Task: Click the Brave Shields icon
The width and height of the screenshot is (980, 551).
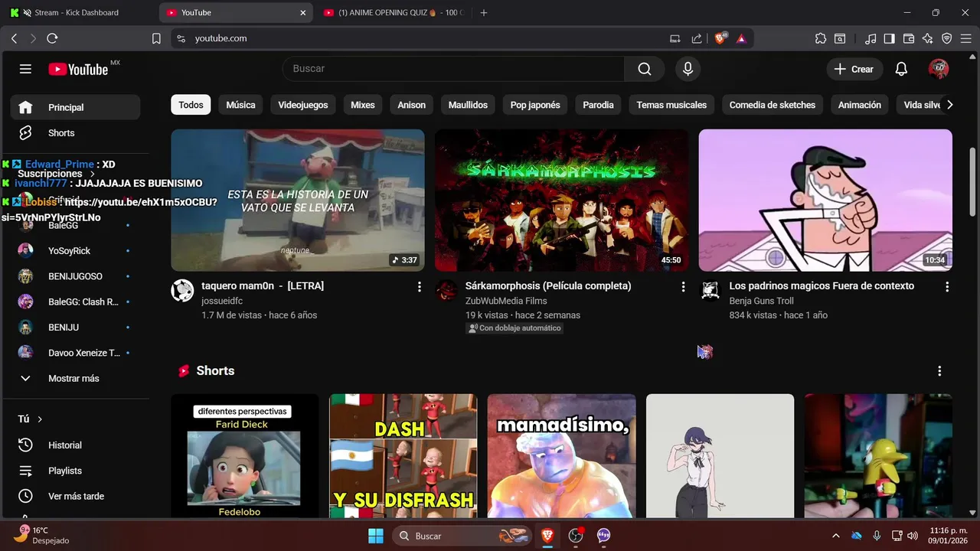Action: [x=720, y=38]
